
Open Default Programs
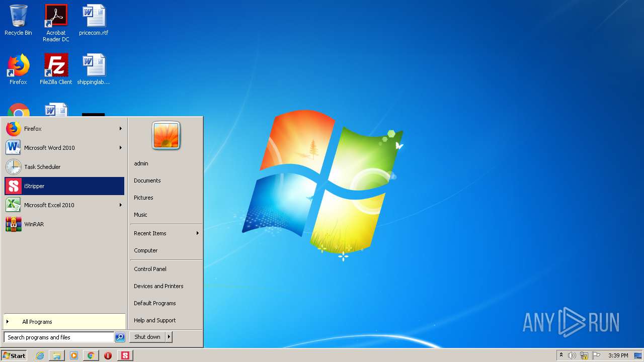click(166, 303)
